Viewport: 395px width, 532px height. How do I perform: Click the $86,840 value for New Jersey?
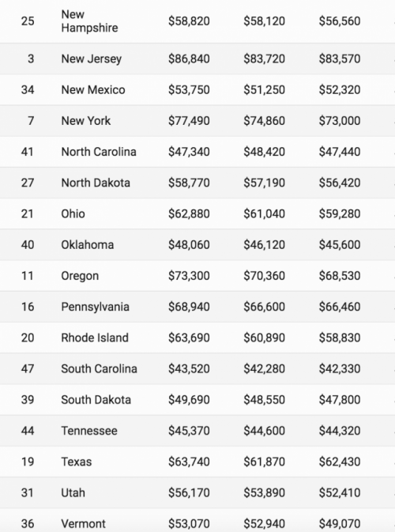point(189,58)
